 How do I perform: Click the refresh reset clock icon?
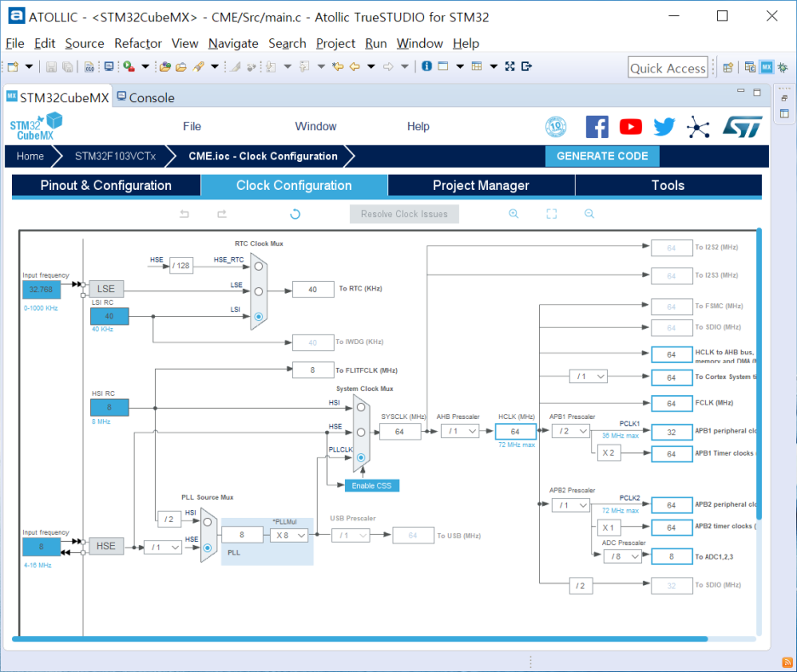pyautogui.click(x=295, y=214)
